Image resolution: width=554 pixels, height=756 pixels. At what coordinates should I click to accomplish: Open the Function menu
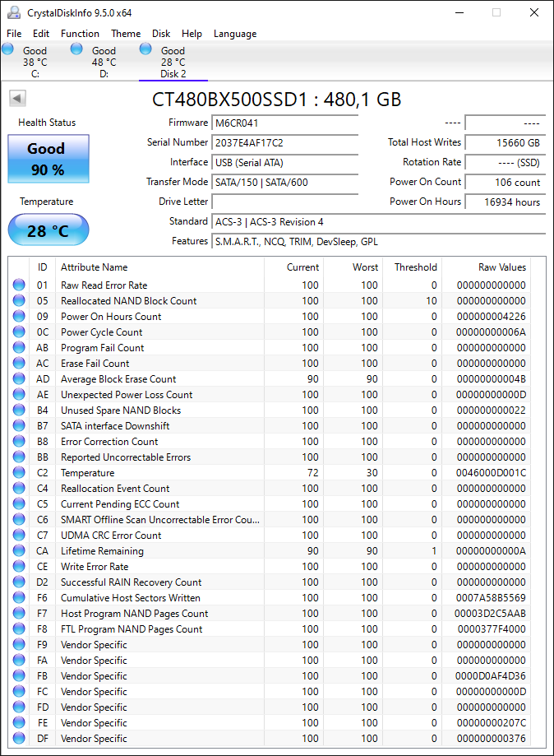(x=80, y=34)
